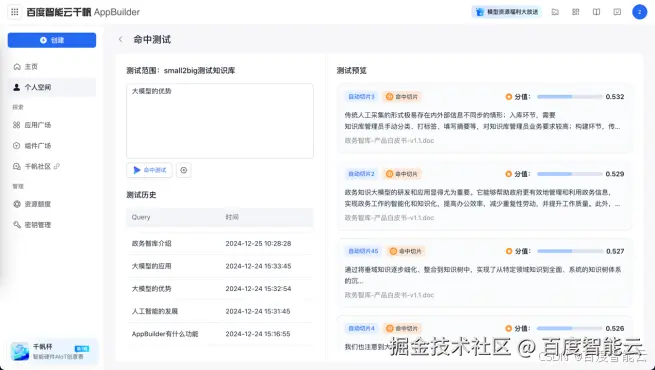The width and height of the screenshot is (655, 370).
Task: Click the 时间 column header
Action: (x=232, y=217)
